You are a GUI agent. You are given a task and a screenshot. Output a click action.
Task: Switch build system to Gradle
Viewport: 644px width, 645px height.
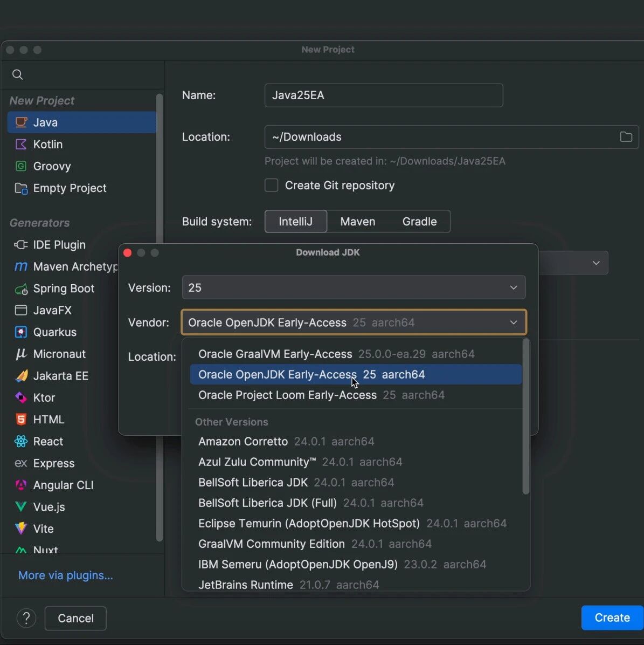coord(419,221)
